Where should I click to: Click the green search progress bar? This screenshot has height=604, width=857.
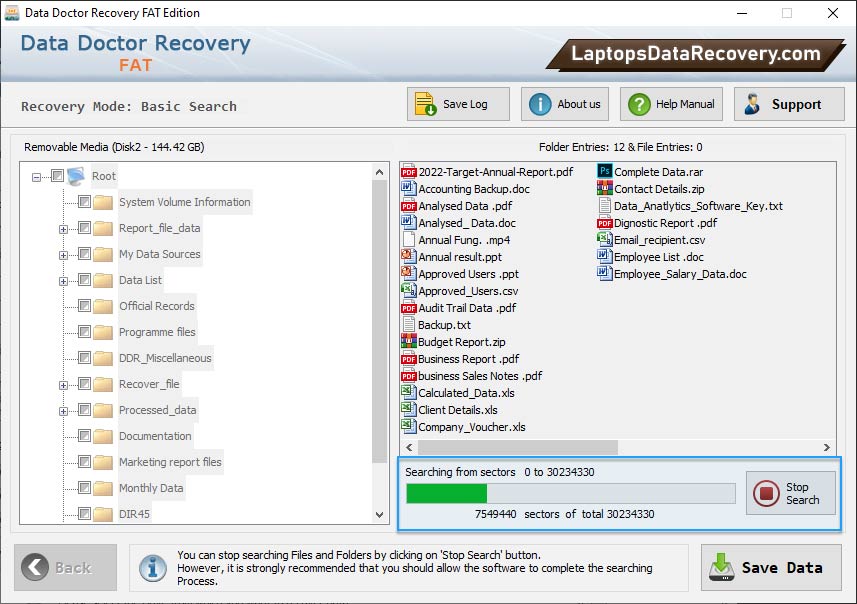pos(447,494)
